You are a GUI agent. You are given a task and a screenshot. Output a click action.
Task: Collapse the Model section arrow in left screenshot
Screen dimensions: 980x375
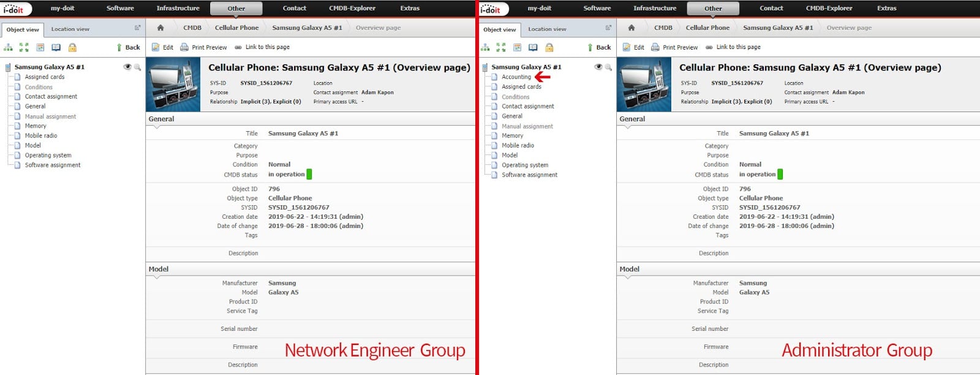click(x=156, y=277)
